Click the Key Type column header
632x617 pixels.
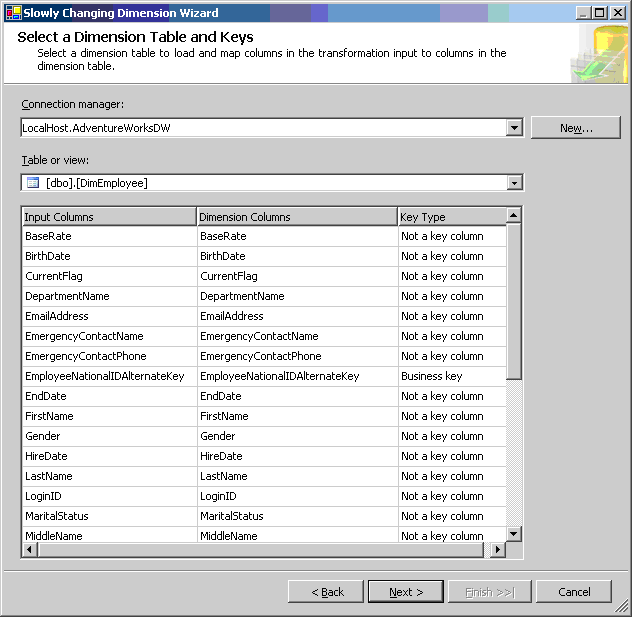tap(451, 217)
